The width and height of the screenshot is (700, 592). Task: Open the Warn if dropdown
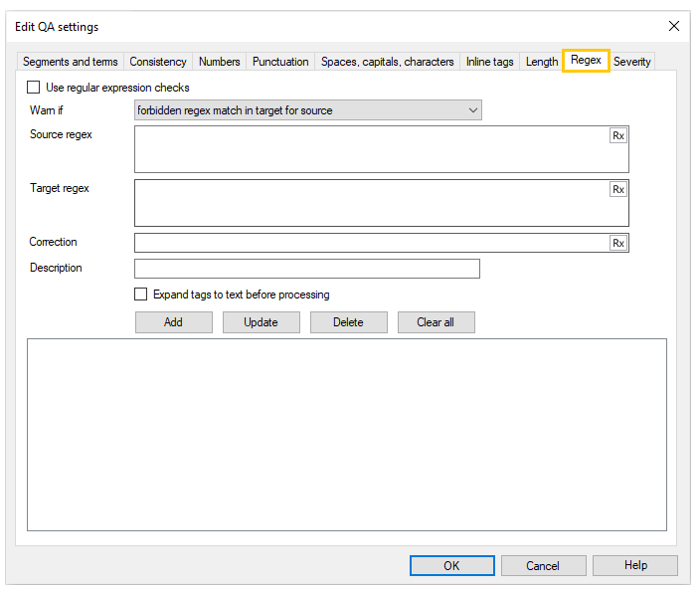click(307, 110)
